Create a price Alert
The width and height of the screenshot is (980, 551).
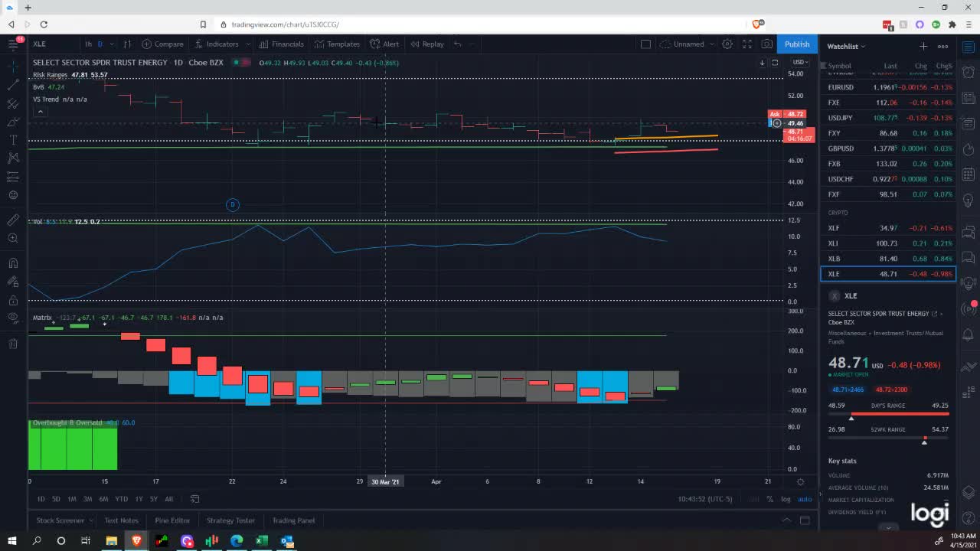click(x=384, y=44)
